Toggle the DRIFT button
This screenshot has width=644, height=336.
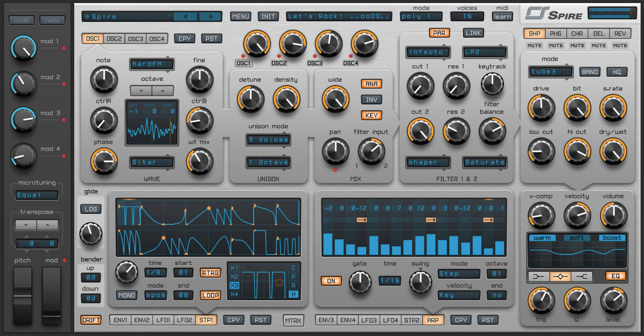[x=91, y=320]
